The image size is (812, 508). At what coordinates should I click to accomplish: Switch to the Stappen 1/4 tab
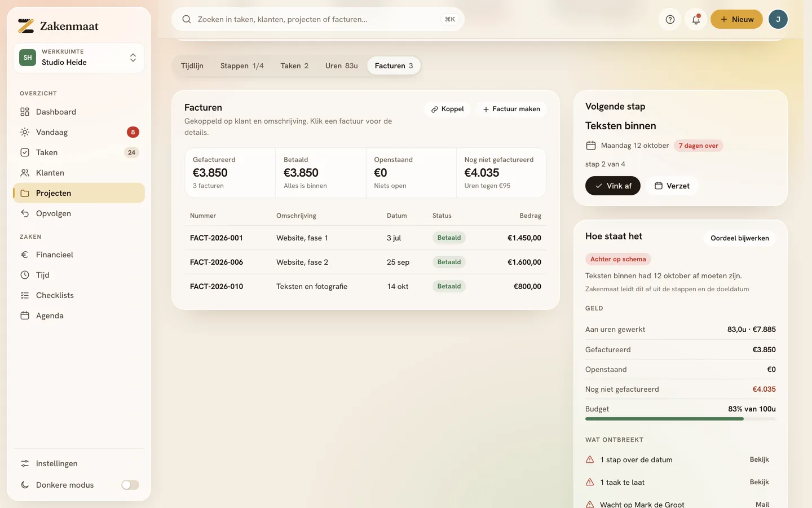click(x=242, y=65)
